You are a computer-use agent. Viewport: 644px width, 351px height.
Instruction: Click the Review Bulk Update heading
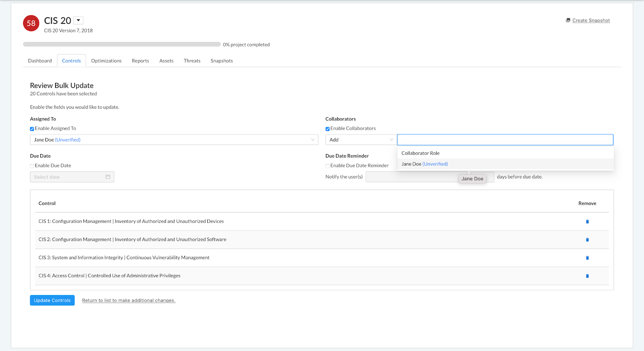coord(62,85)
